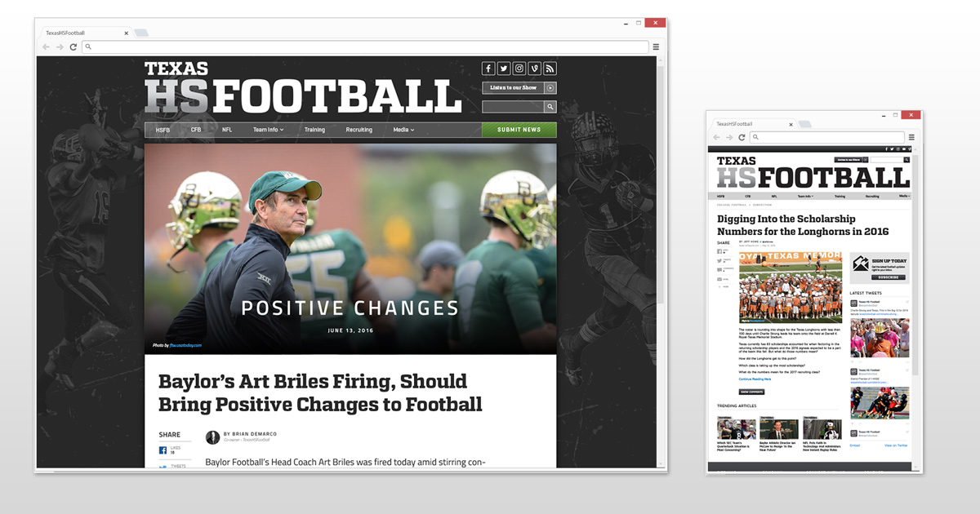Image resolution: width=980 pixels, height=514 pixels.
Task: Close TexasHSFootball tab in large browser window
Action: [126, 33]
